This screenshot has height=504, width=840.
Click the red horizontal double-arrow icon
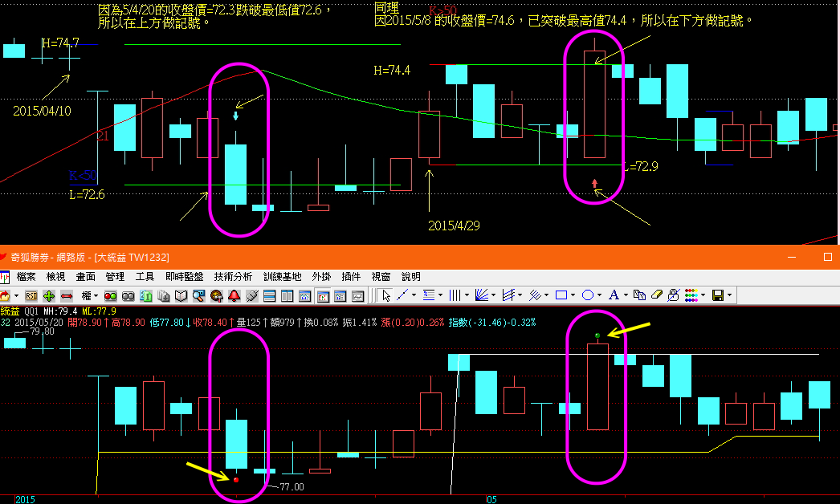click(67, 295)
